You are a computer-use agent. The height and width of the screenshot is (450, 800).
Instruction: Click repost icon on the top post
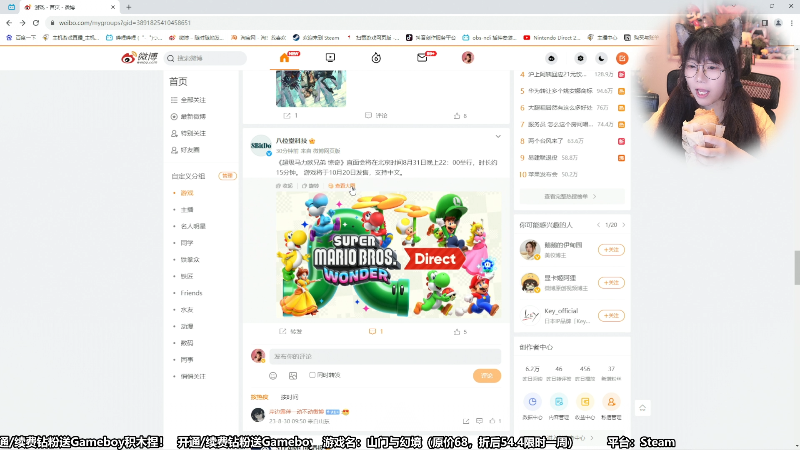[287, 116]
